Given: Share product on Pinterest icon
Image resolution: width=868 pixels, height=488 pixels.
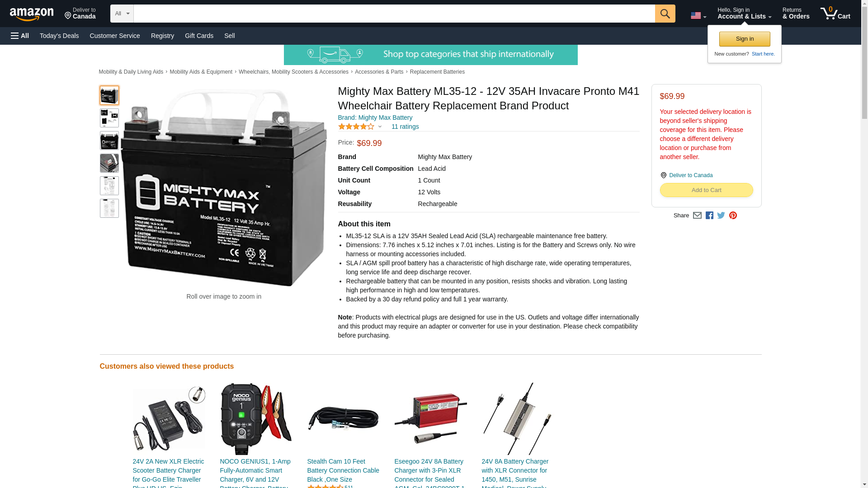Looking at the screenshot, I should coord(733,216).
